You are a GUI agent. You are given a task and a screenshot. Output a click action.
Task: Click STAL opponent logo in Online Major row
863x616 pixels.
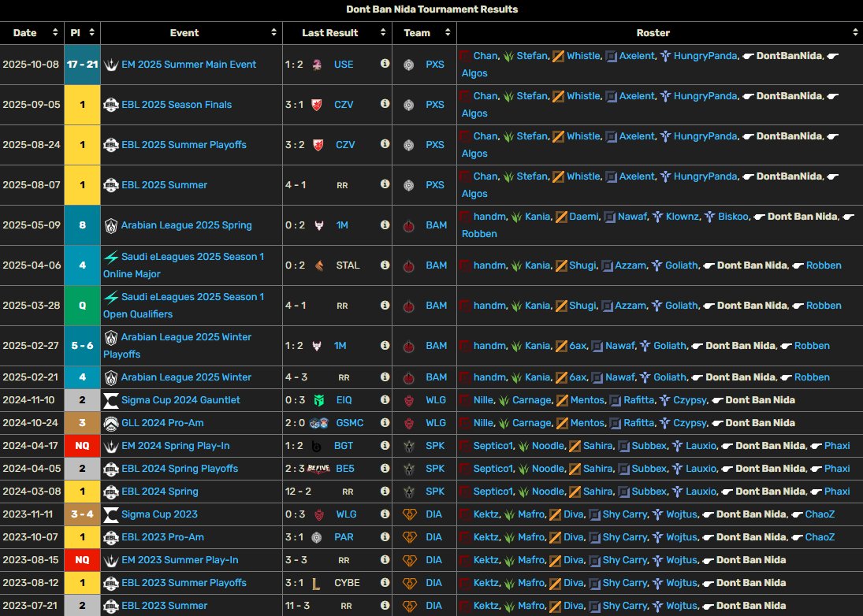click(319, 265)
